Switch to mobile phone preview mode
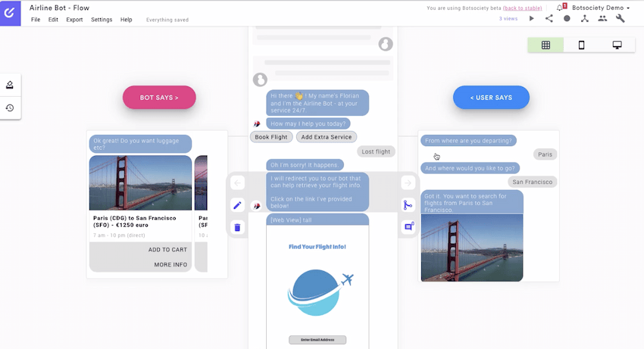Viewport: 644px width, 349px height. tap(581, 45)
